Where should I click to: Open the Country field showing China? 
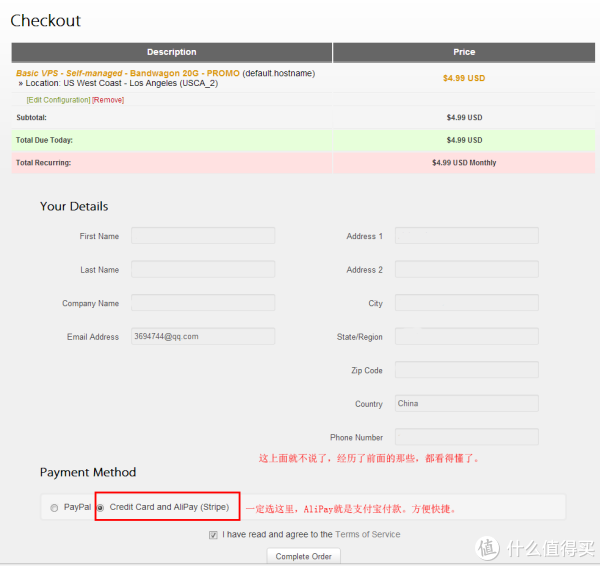click(466, 404)
